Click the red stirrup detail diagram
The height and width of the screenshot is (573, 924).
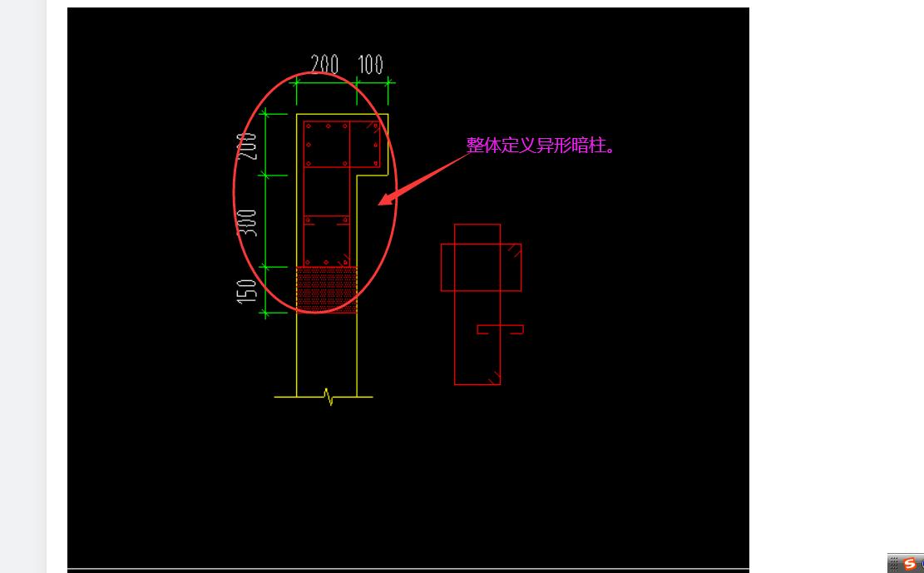point(482,304)
